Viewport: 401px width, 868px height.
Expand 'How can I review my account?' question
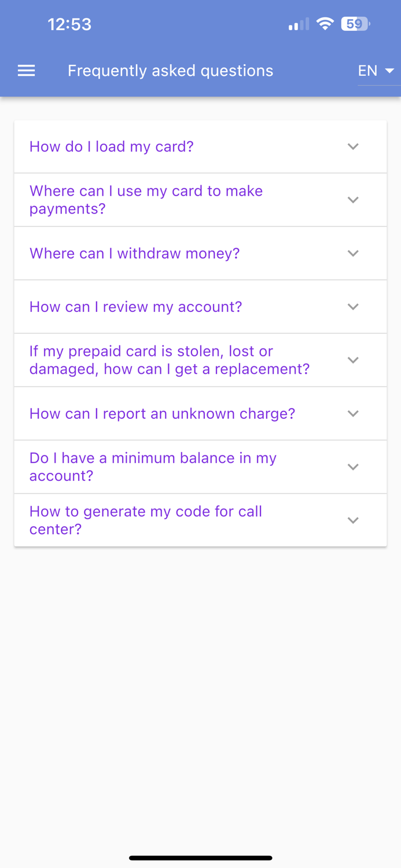352,307
